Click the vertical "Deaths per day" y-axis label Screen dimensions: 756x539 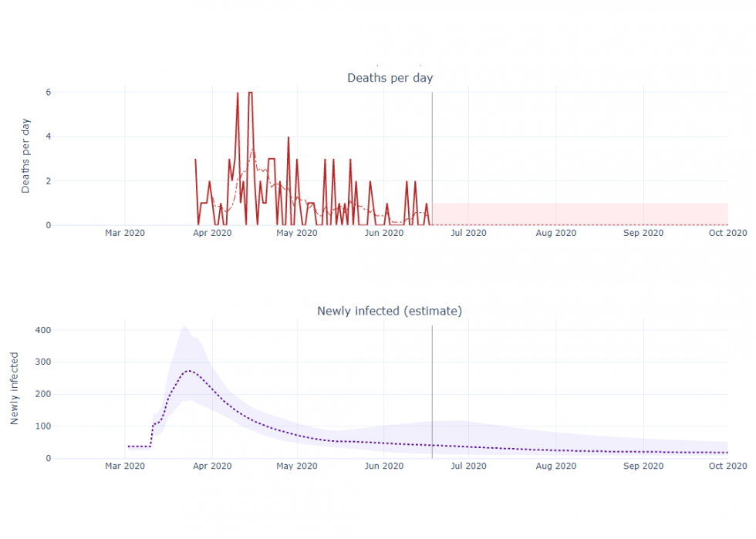25,156
